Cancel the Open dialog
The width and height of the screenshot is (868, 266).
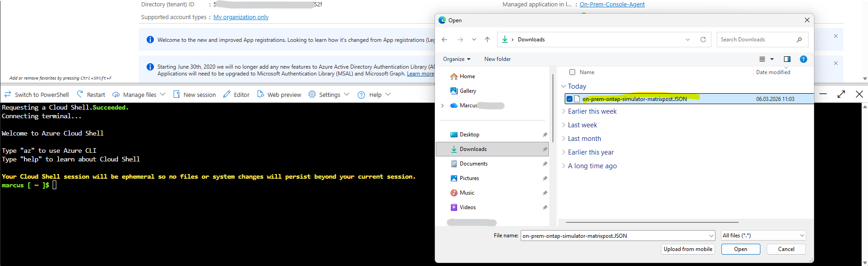click(786, 249)
